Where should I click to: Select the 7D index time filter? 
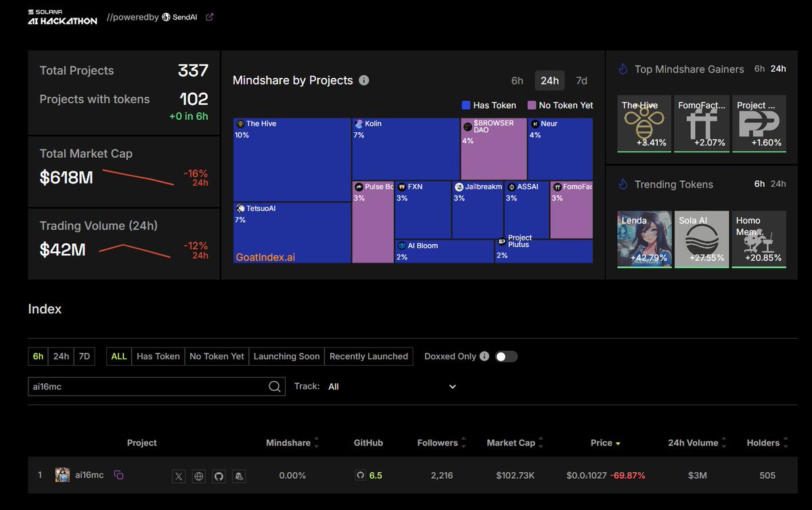84,356
